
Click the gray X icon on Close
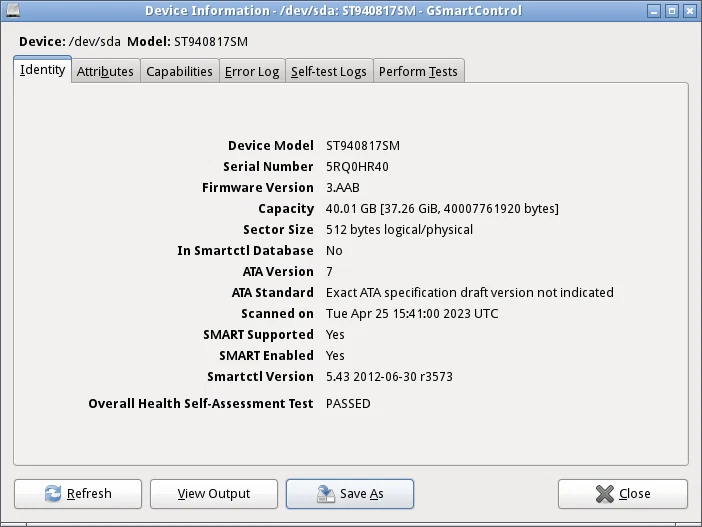point(604,493)
